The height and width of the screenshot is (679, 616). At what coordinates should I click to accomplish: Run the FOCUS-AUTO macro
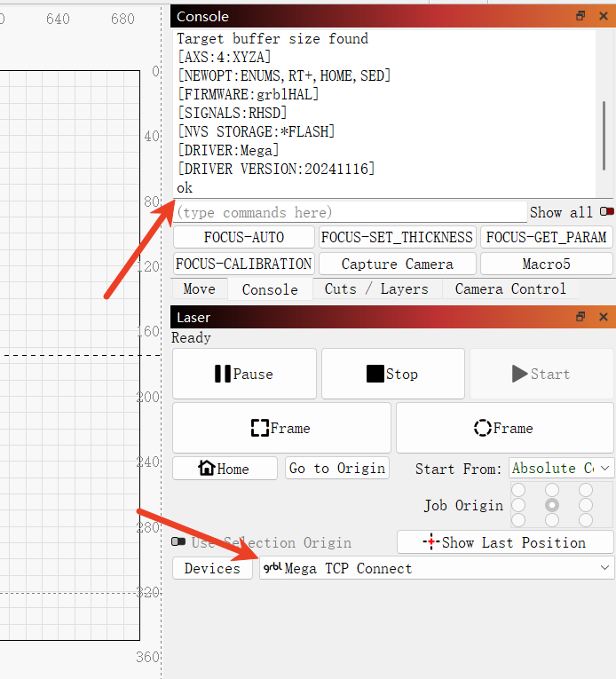coord(244,237)
